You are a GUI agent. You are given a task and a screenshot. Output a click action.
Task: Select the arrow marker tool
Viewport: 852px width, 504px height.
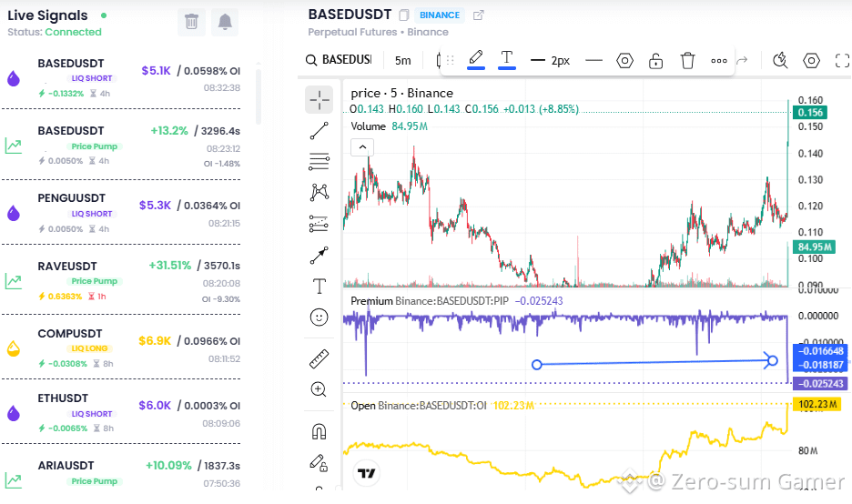pyautogui.click(x=319, y=256)
